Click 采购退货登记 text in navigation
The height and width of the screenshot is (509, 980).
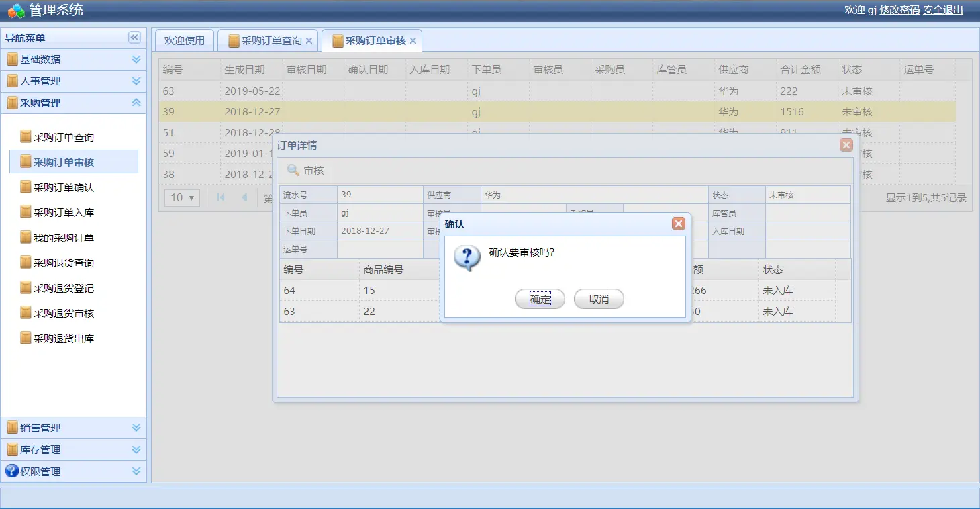click(64, 288)
